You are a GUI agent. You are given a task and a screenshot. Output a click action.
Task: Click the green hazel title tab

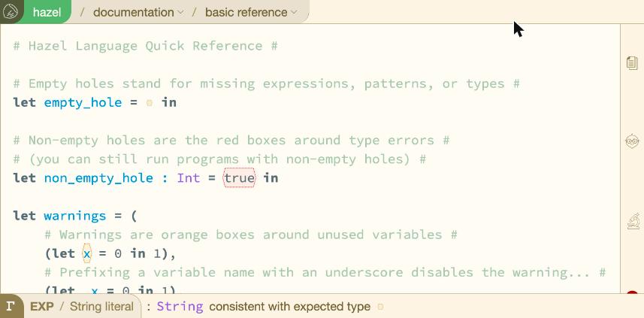(x=47, y=12)
